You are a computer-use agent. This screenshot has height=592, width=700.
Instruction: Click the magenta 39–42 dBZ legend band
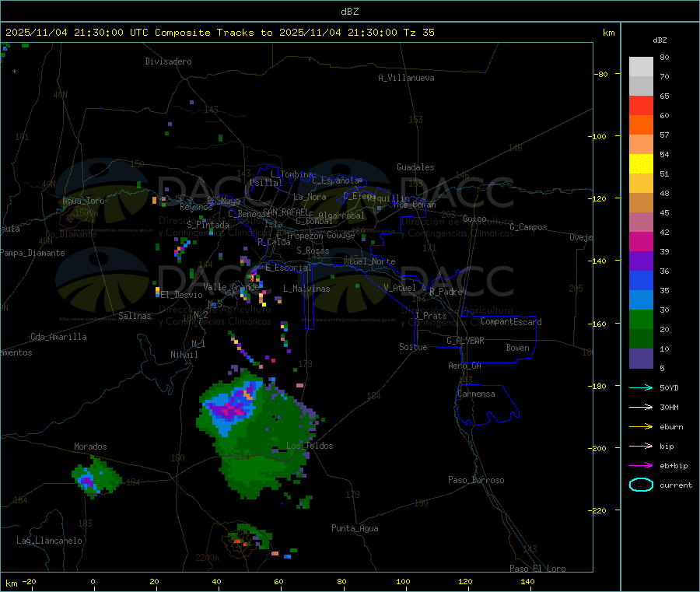point(641,241)
